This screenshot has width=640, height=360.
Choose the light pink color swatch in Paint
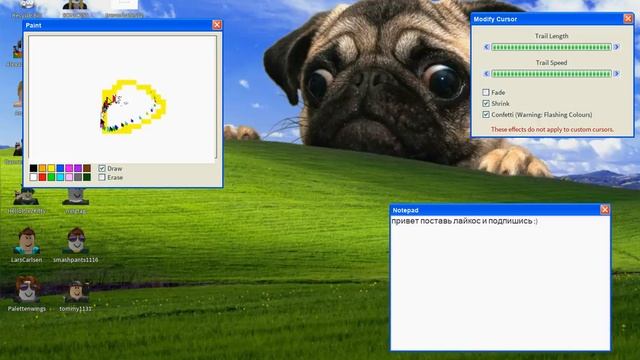69,177
